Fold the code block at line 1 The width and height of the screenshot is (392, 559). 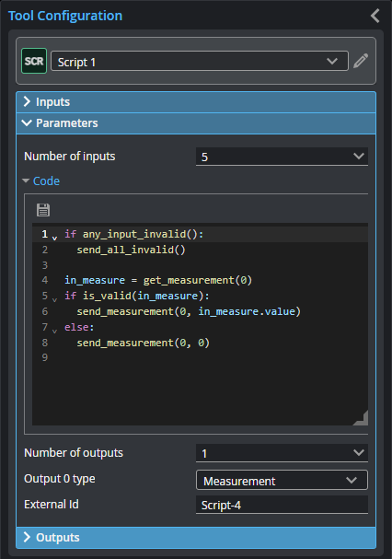click(54, 238)
